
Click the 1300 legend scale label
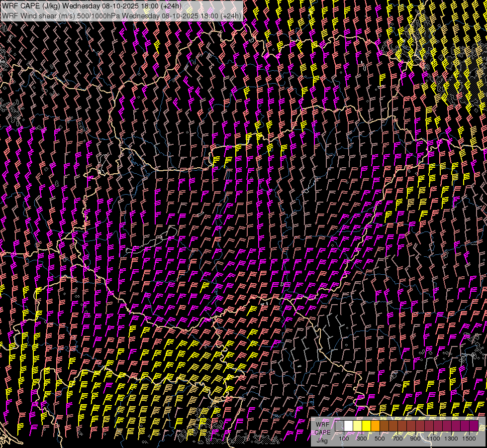pyautogui.click(x=451, y=439)
